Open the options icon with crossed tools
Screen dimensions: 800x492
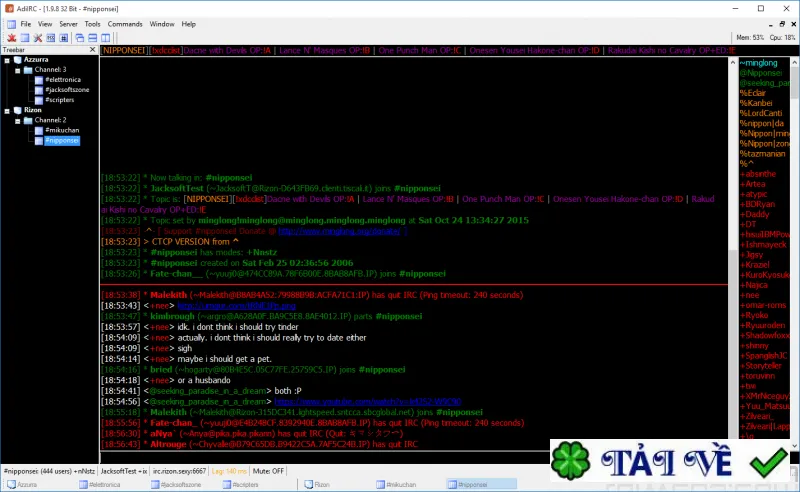coord(38,38)
